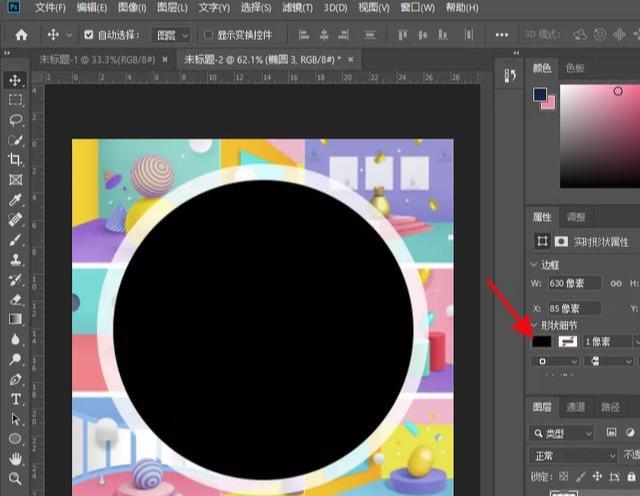Select the Pen tool
The height and width of the screenshot is (496, 640).
(16, 380)
